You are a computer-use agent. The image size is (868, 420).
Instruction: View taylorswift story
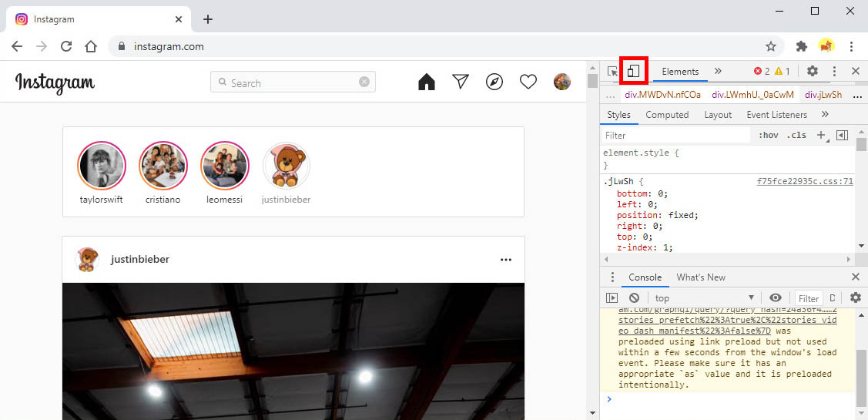click(102, 166)
